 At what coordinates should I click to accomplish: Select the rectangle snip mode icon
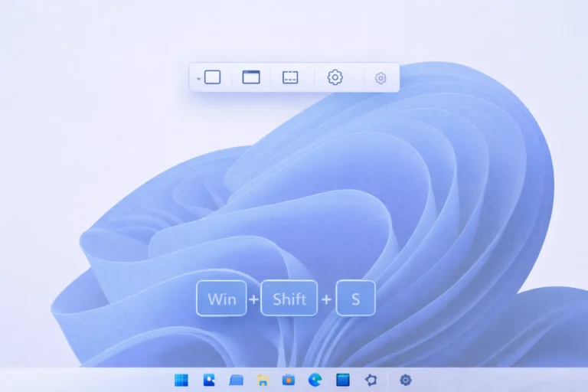(213, 77)
